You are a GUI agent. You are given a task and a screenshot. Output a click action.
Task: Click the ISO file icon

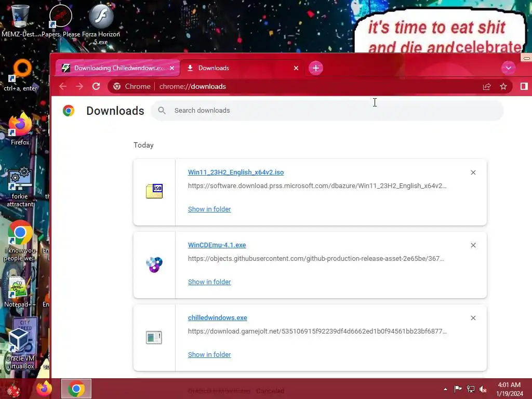(x=154, y=191)
